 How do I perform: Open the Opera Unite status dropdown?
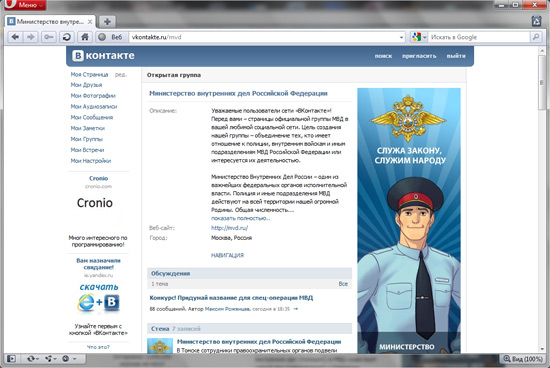tap(51, 359)
